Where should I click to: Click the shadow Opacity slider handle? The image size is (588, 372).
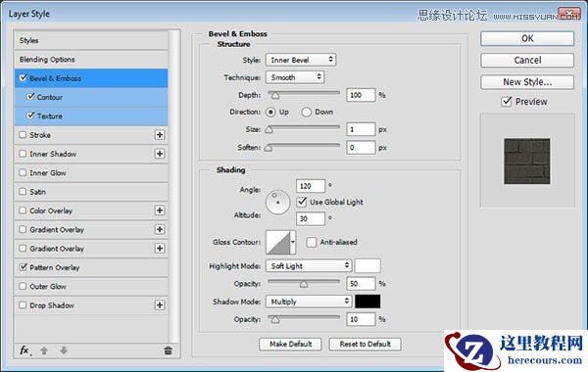tap(275, 320)
